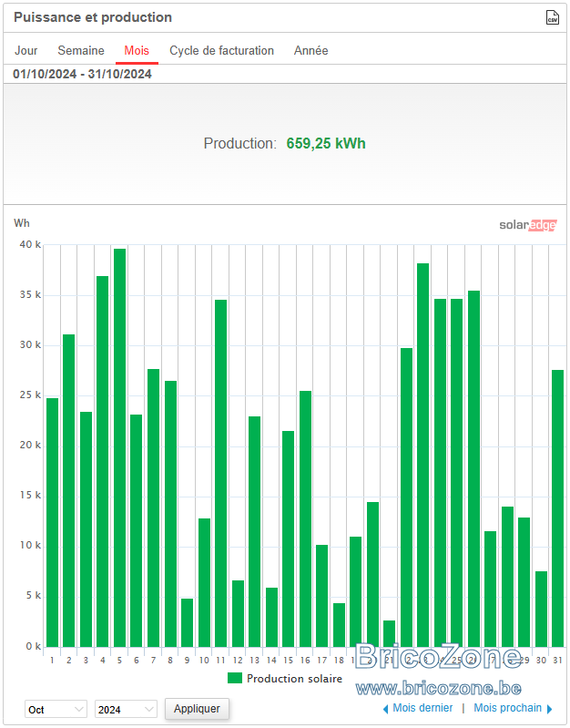
Task: Switch to the Année tab
Action: click(311, 50)
